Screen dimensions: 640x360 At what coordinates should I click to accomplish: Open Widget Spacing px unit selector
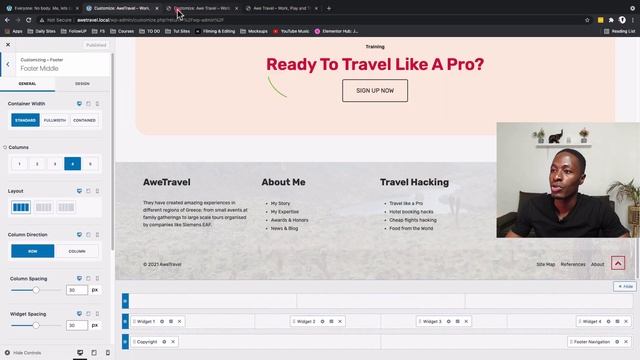95,325
